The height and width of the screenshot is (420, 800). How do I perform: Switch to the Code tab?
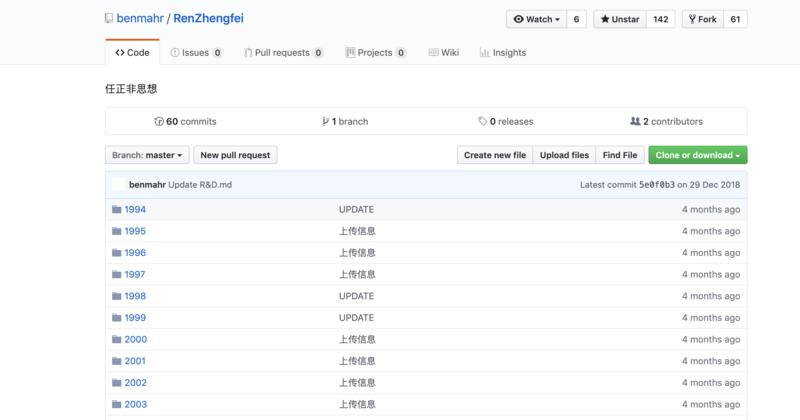click(133, 53)
